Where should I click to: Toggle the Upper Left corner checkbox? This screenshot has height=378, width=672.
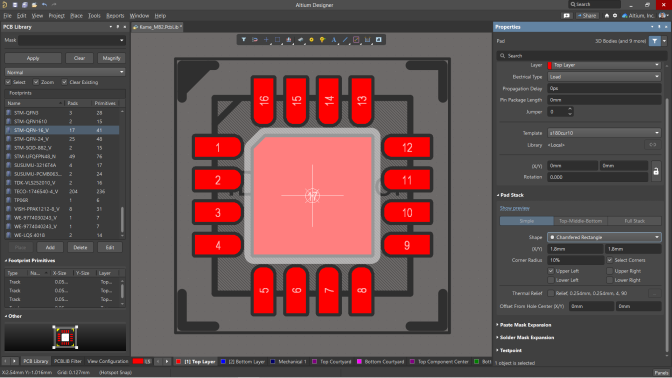(x=551, y=271)
